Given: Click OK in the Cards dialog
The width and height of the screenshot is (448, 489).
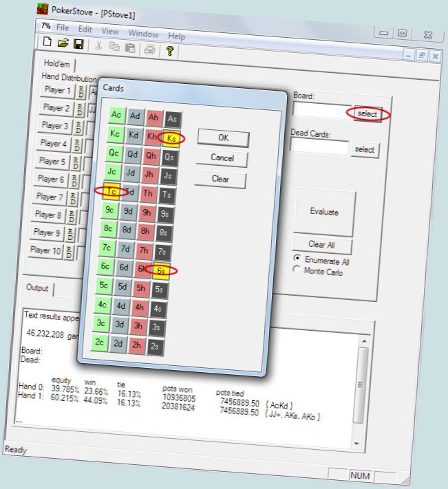Looking at the screenshot, I should click(x=224, y=138).
